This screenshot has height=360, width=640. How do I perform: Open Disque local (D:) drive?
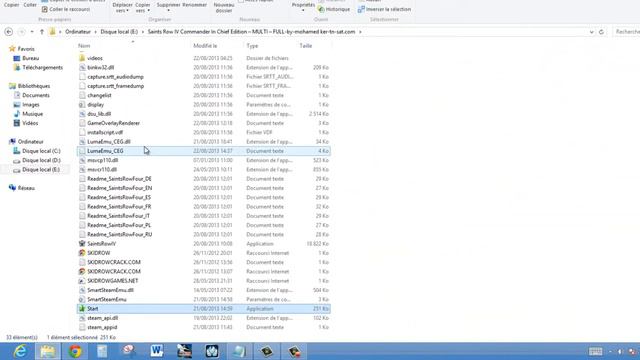click(x=41, y=160)
